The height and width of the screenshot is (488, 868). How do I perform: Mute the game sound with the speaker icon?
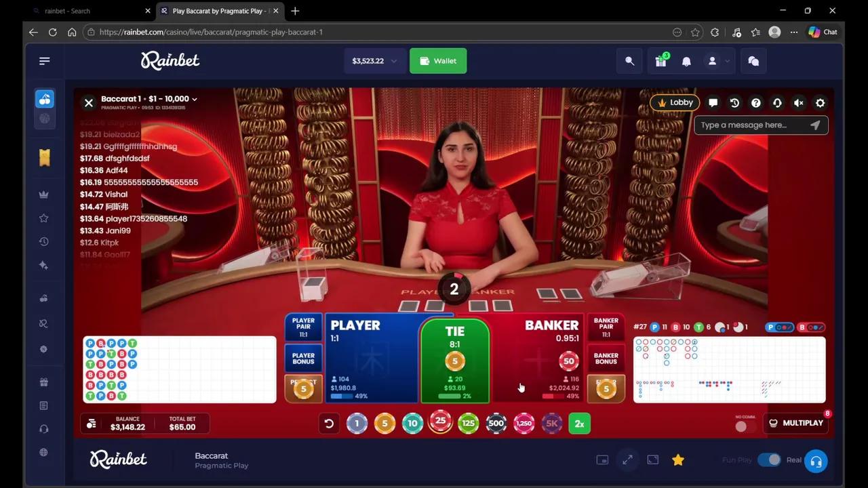tap(798, 102)
